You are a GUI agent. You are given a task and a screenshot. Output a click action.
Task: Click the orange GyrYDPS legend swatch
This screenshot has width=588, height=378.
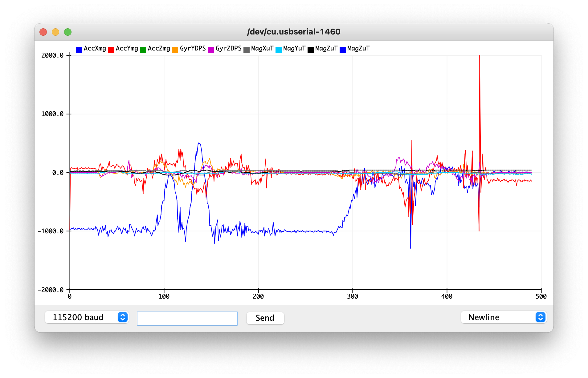tap(175, 50)
